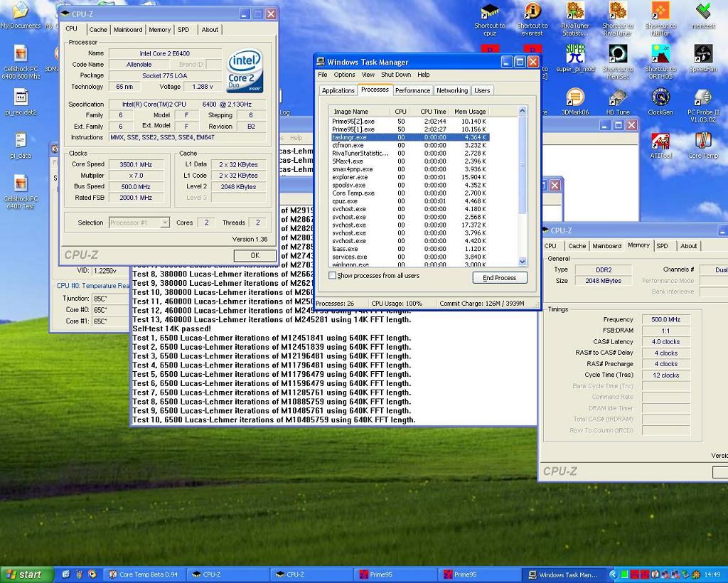Open Task Manager File menu
Viewport: 728px width, 583px height.
323,75
